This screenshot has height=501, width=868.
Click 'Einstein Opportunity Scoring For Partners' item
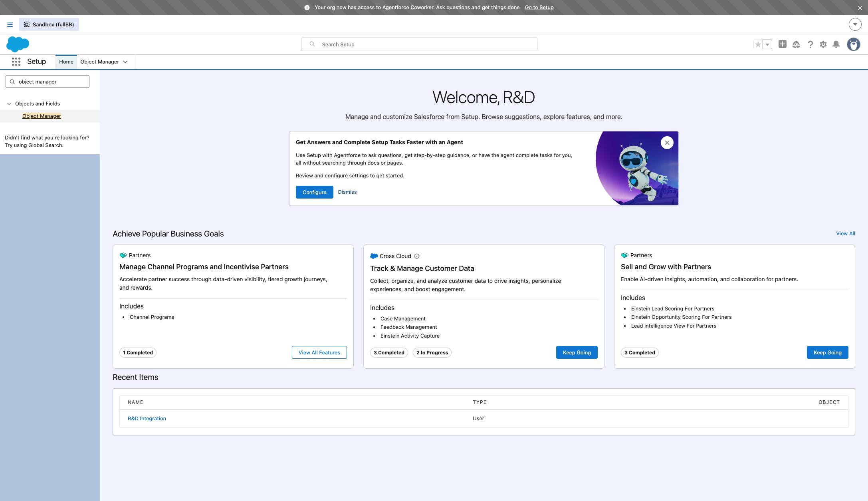(x=682, y=317)
